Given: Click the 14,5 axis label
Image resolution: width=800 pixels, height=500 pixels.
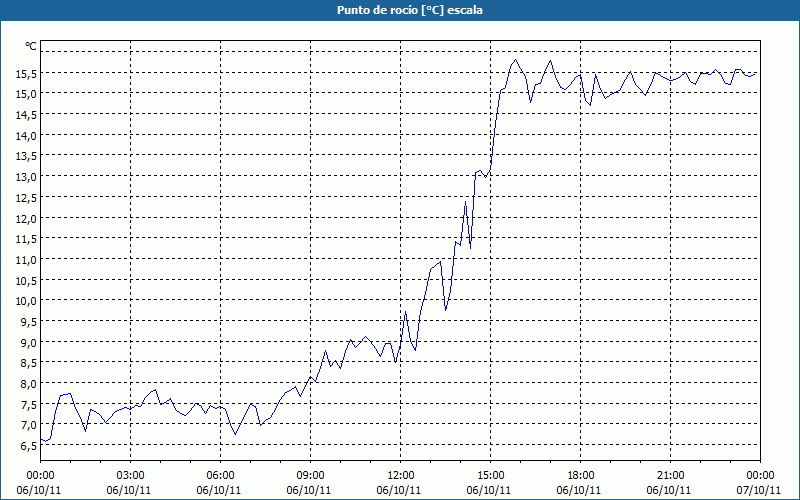Looking at the screenshot, I should (x=26, y=115).
